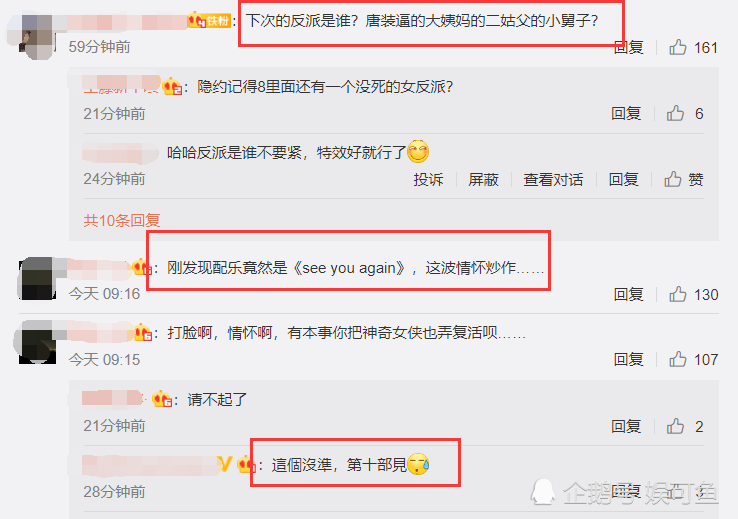This screenshot has width=738, height=519.
Task: Like the comment with 161 likes
Action: pyautogui.click(x=677, y=47)
